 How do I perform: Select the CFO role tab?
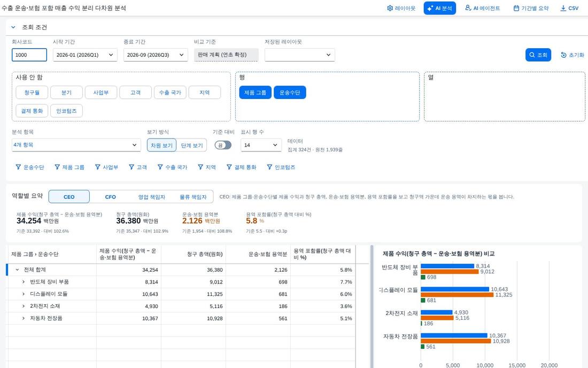pyautogui.click(x=110, y=196)
